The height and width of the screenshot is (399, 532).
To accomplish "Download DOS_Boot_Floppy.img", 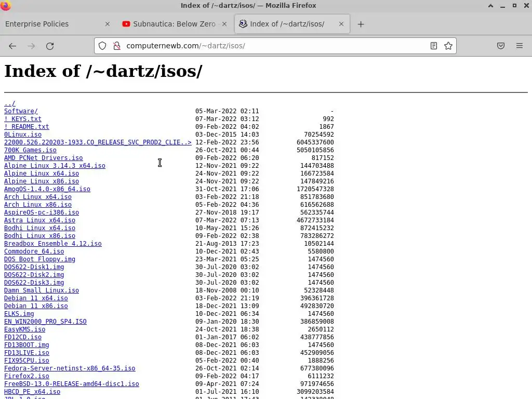I will pyautogui.click(x=39, y=260).
